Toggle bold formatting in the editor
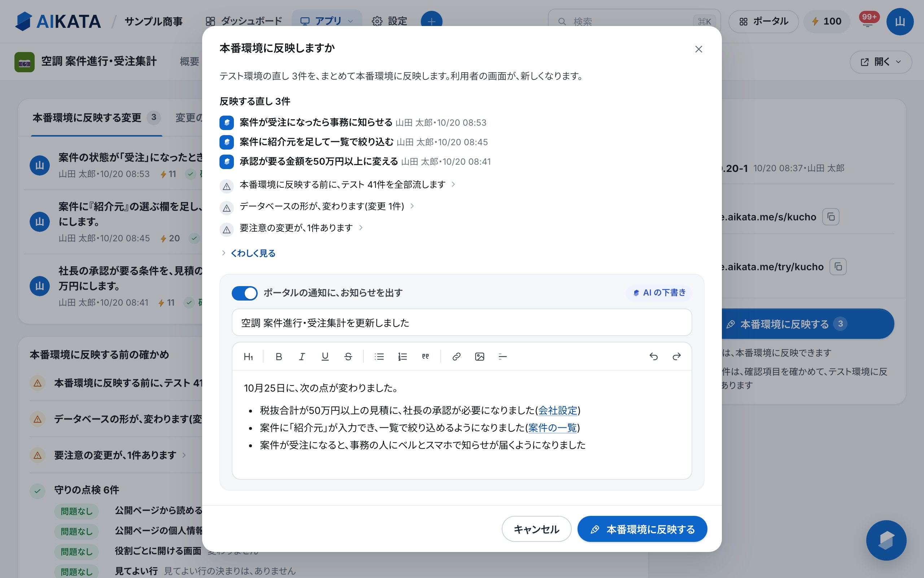This screenshot has height=578, width=924. point(279,357)
